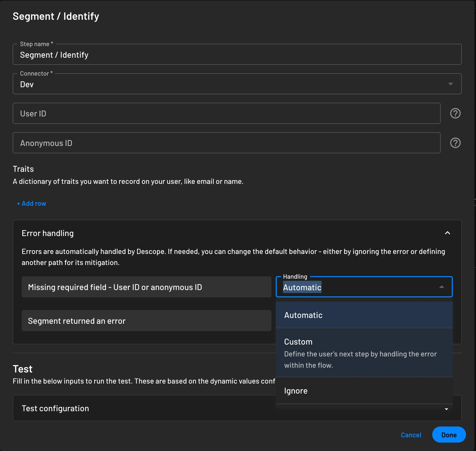Select the Missing required field error entry

[x=146, y=287]
